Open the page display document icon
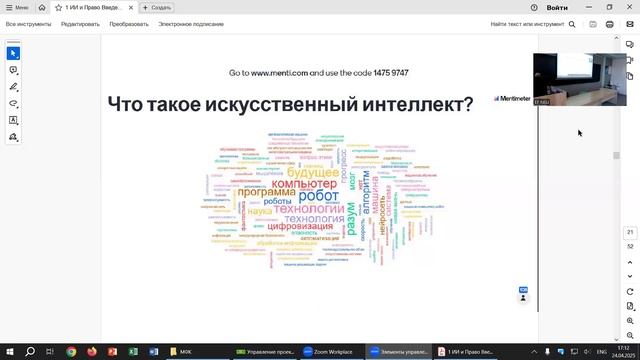The width and height of the screenshot is (640, 360). [x=630, y=306]
